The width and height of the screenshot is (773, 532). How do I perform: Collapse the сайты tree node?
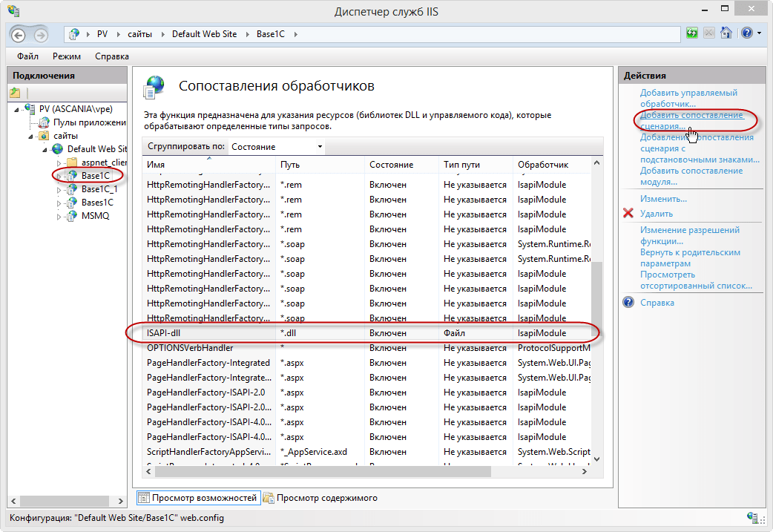click(x=30, y=136)
